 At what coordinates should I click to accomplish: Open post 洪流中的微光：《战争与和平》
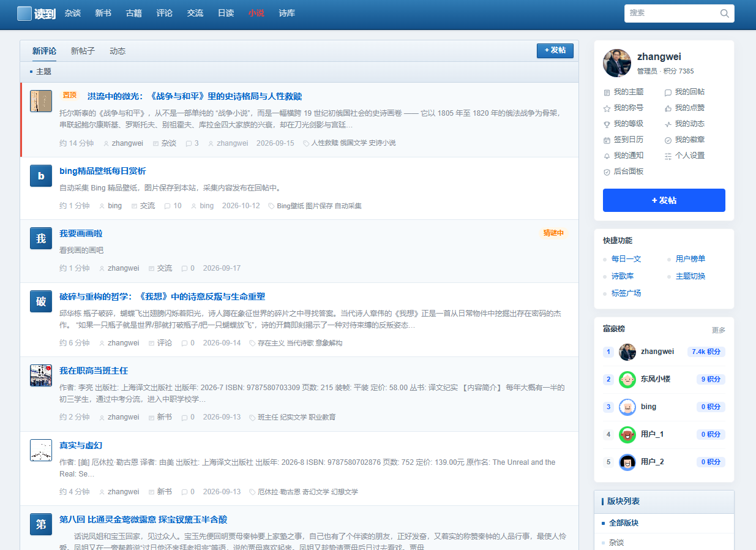click(x=195, y=96)
